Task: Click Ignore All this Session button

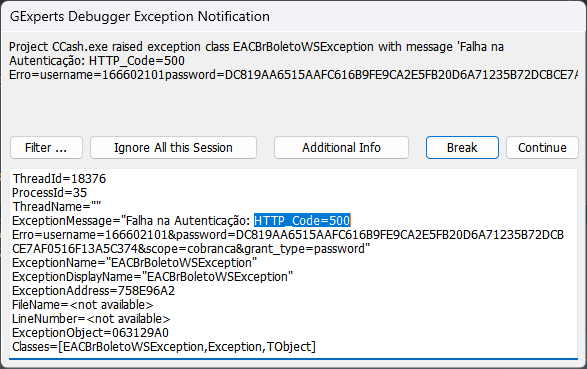Action: pos(173,147)
